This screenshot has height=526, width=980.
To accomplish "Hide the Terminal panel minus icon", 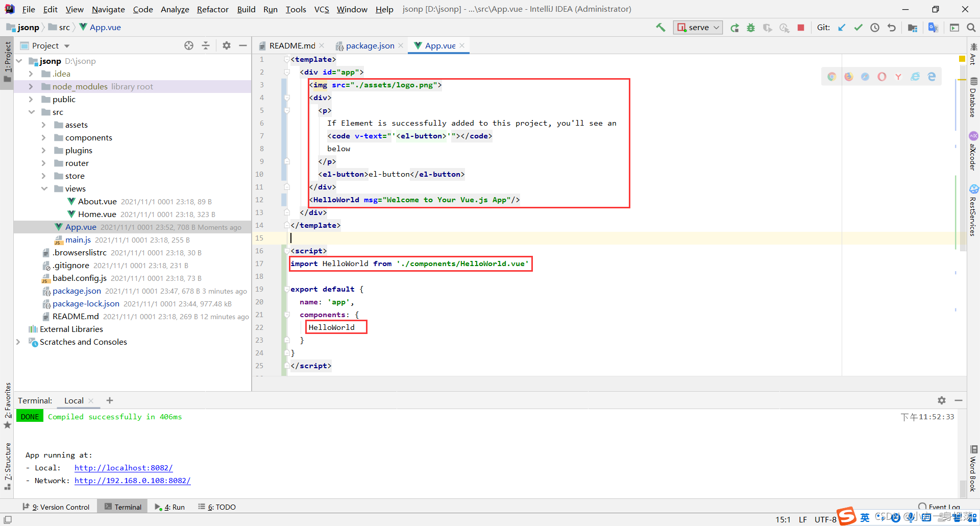I will coord(959,400).
